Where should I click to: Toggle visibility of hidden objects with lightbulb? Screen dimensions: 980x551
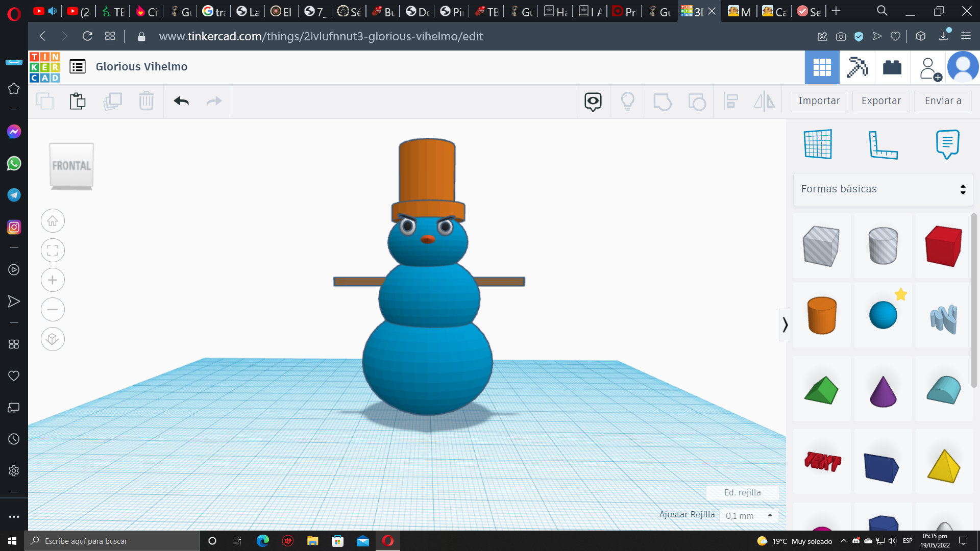coord(627,101)
